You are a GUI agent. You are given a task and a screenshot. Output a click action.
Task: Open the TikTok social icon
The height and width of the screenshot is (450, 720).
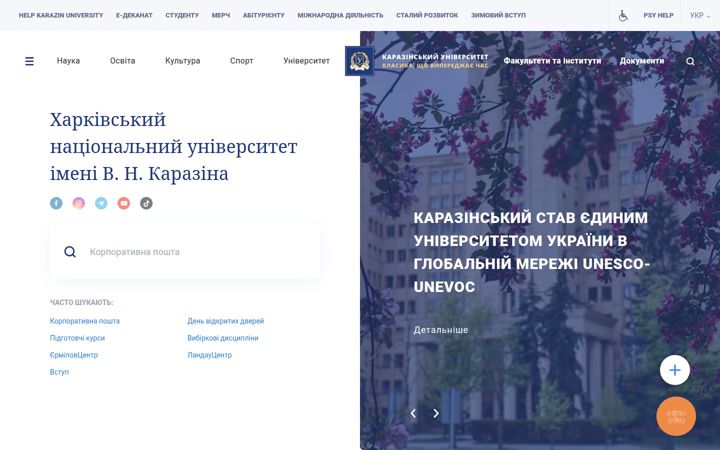pos(146,203)
